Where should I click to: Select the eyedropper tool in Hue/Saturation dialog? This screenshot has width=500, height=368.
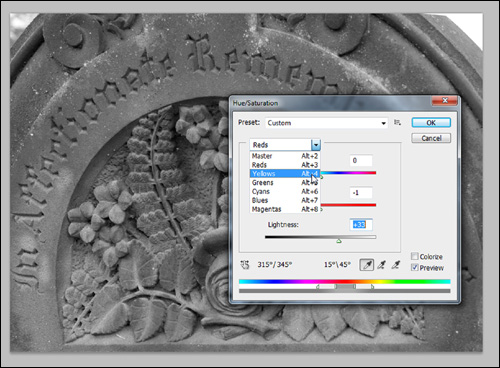click(x=367, y=265)
